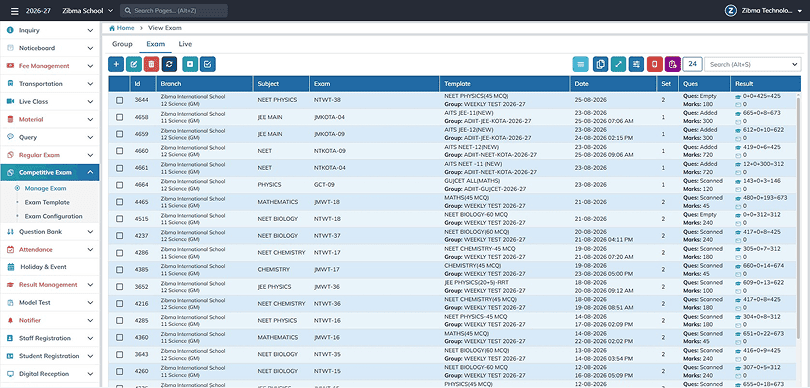Open Exam Template submenu item
Image resolution: width=810 pixels, height=388 pixels.
47,203
